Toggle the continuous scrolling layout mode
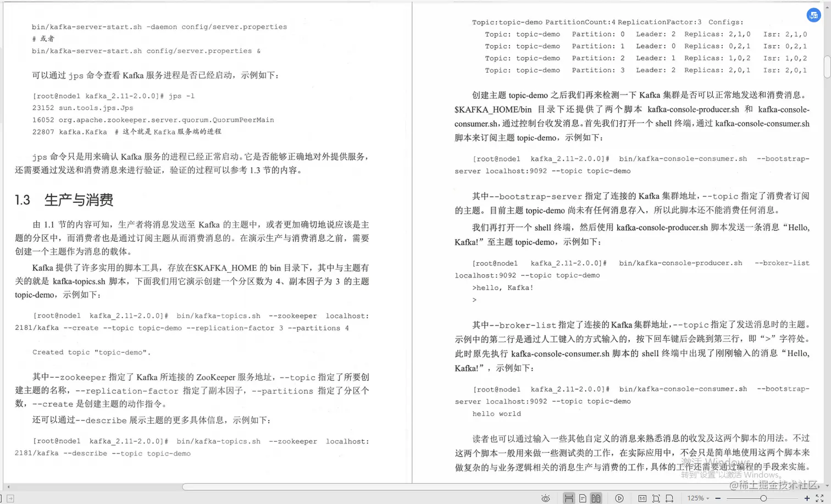Image resolution: width=831 pixels, height=504 pixels. coord(569,498)
